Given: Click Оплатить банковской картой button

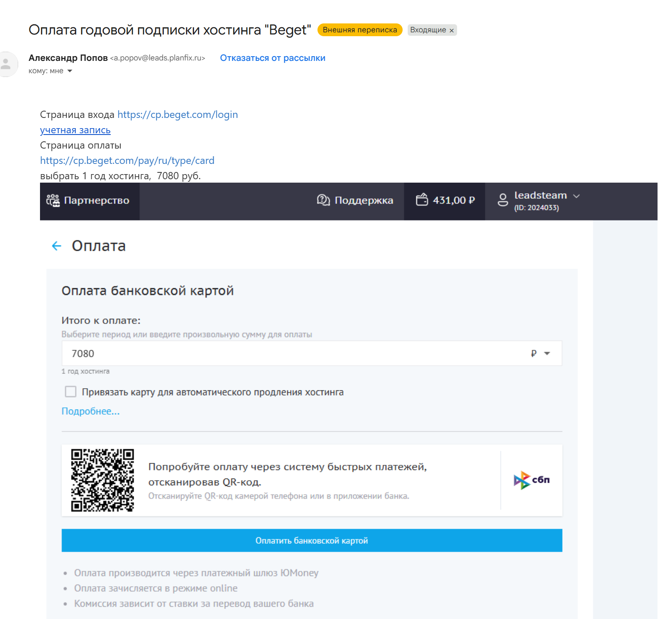Looking at the screenshot, I should (x=312, y=541).
